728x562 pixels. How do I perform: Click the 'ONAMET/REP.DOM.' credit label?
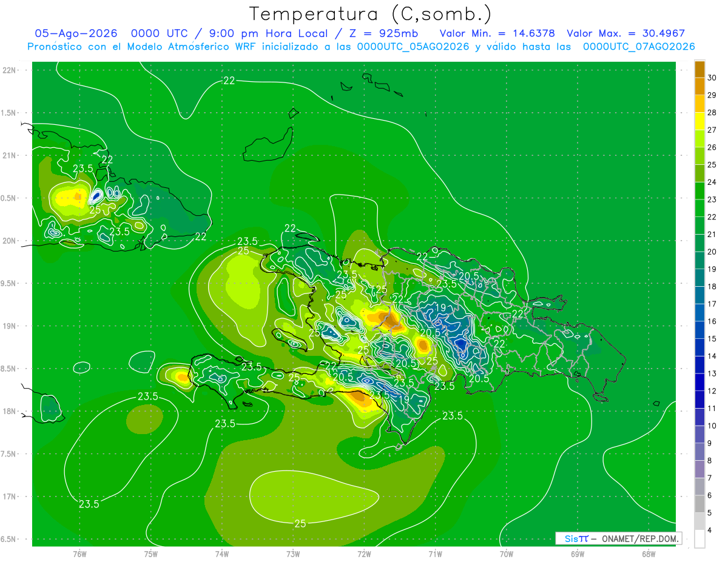pyautogui.click(x=639, y=538)
